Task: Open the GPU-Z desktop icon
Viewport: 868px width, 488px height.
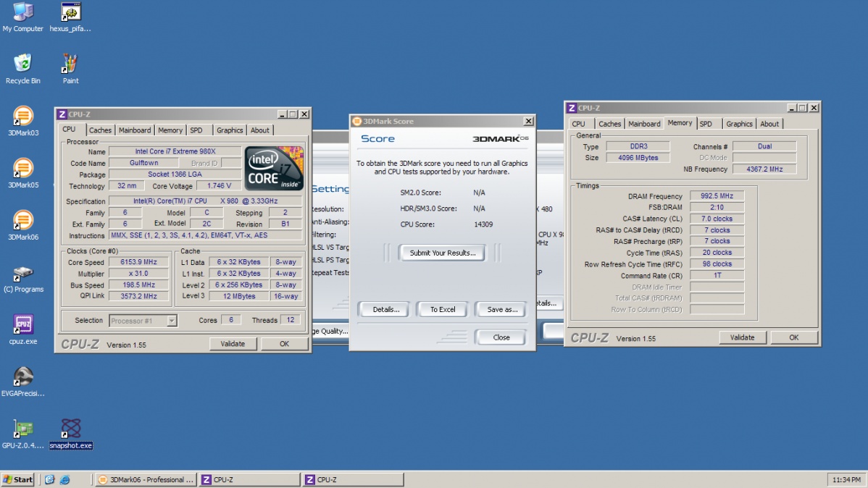Action: [23, 429]
